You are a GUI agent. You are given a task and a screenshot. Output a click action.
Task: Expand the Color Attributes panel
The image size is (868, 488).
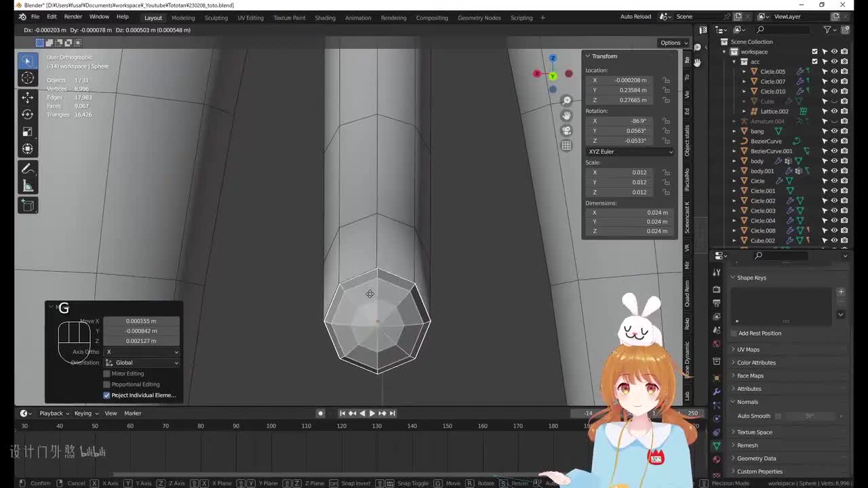point(756,363)
